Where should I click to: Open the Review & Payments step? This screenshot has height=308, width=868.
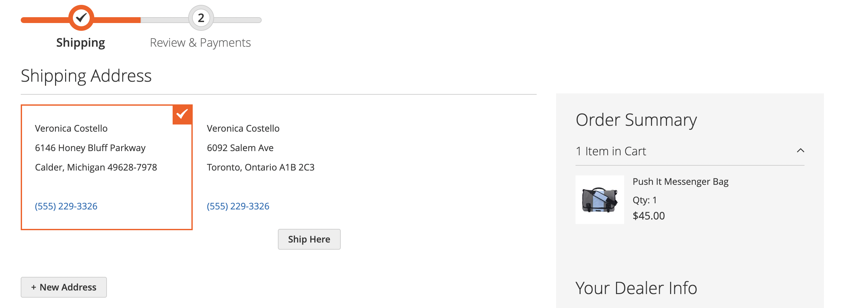click(x=200, y=43)
